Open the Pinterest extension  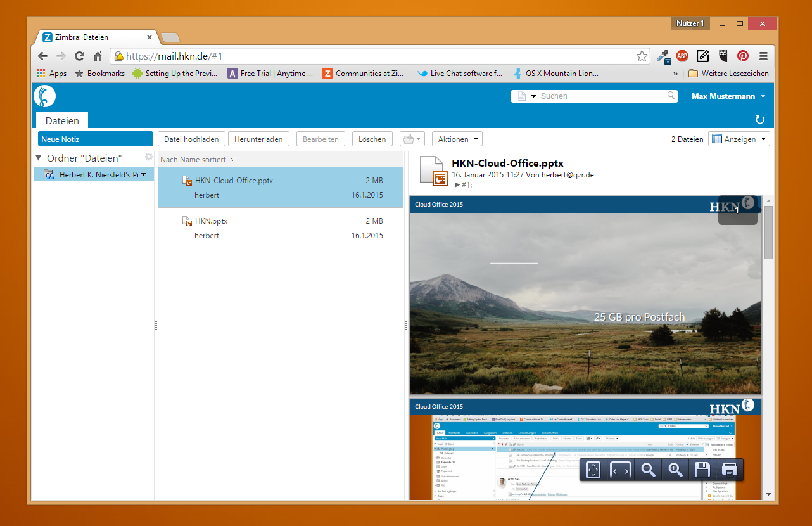pyautogui.click(x=742, y=56)
